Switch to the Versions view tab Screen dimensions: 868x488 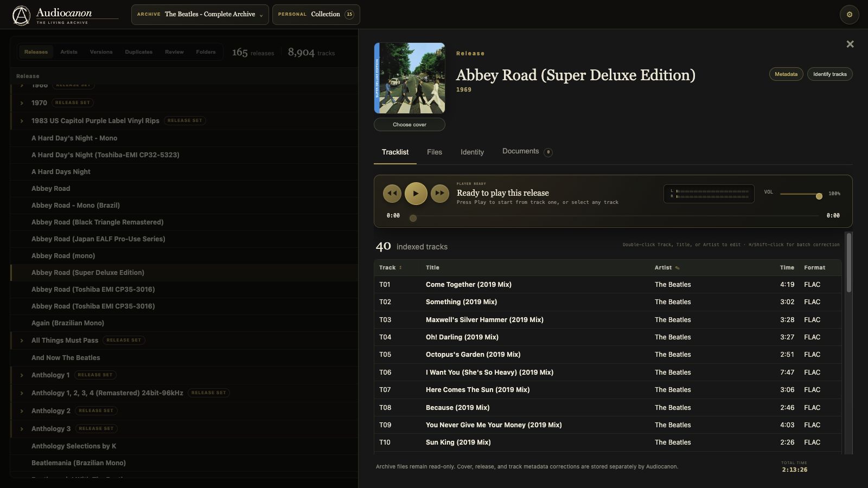coord(101,52)
